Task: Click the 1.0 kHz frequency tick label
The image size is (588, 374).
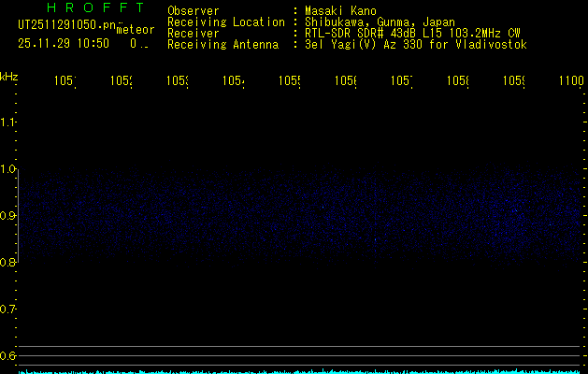Action: click(8, 169)
